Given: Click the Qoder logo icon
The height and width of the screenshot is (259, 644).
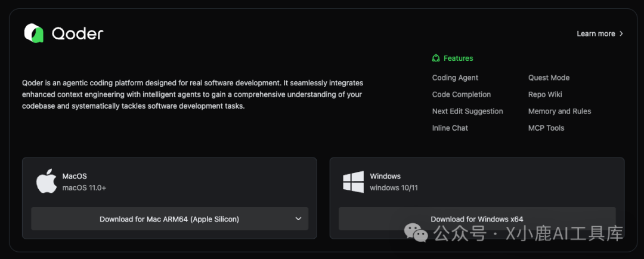Looking at the screenshot, I should pos(33,33).
